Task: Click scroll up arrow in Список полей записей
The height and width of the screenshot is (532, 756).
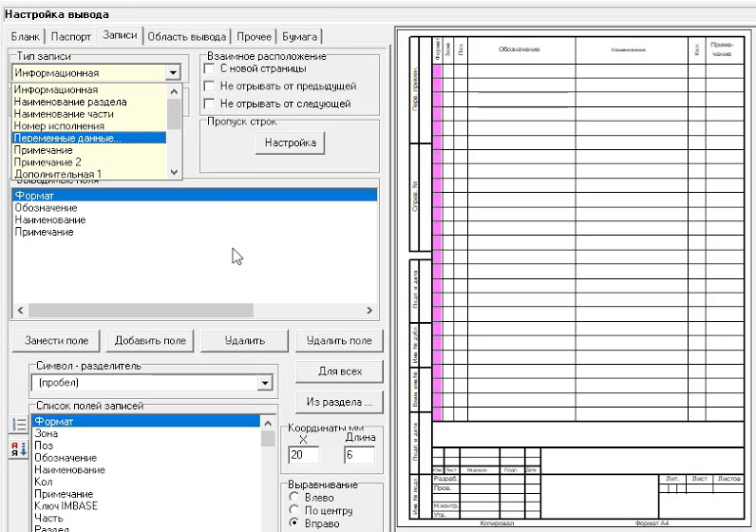Action: pyautogui.click(x=268, y=424)
